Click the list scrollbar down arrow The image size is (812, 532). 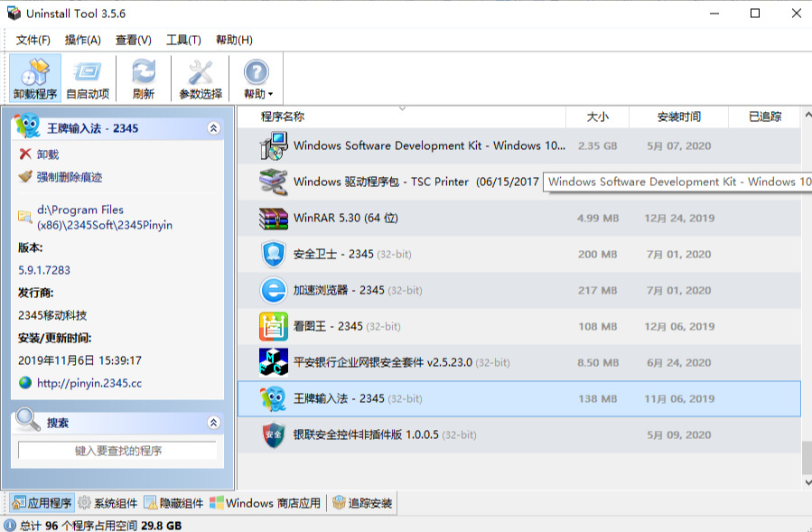[807, 482]
